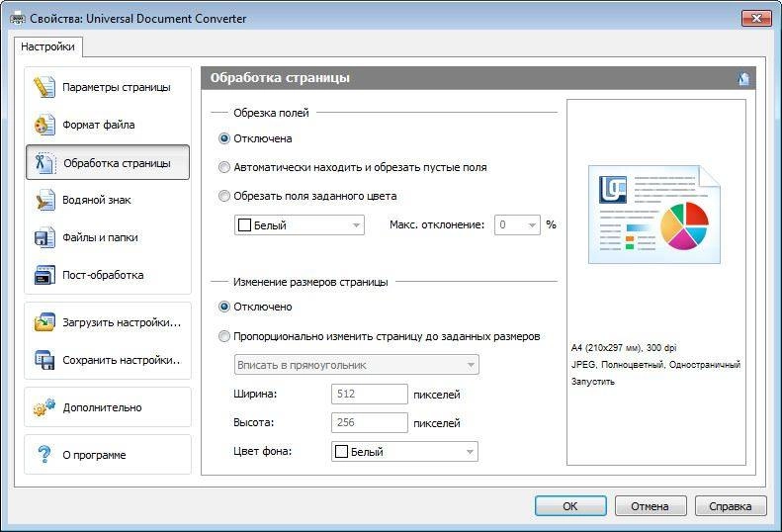Click the text A4 (210x297 мм), 300 dpi
This screenshot has height=532, width=782.
(x=624, y=348)
